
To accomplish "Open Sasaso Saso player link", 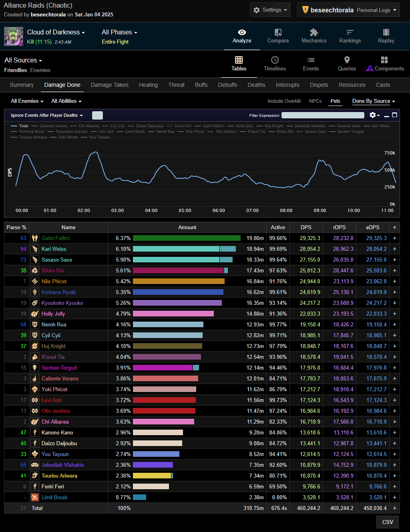I will pos(57,260).
